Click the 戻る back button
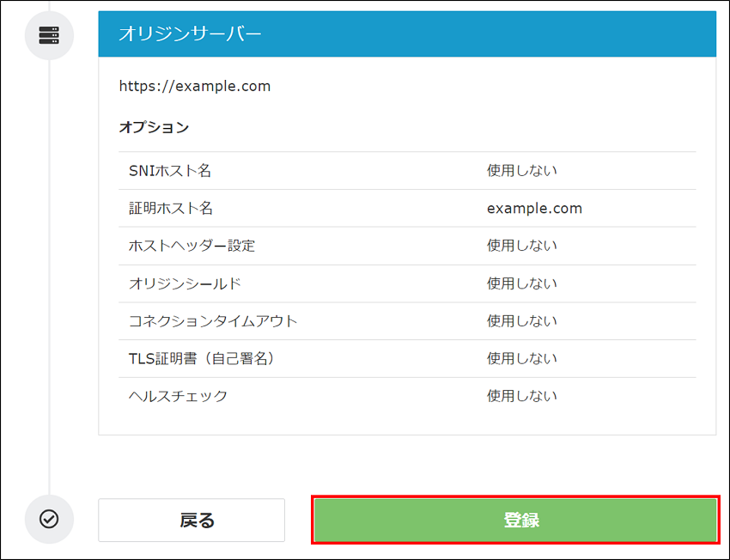730x560 pixels. [x=191, y=520]
